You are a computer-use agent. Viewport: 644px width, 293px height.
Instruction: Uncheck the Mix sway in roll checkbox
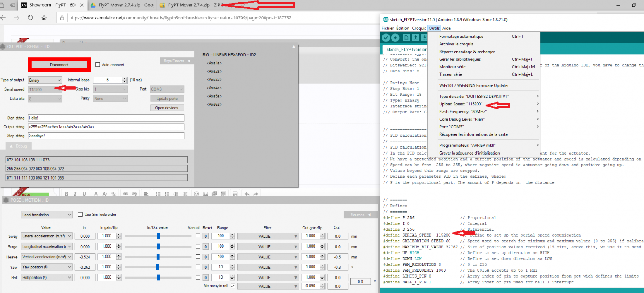[233, 286]
